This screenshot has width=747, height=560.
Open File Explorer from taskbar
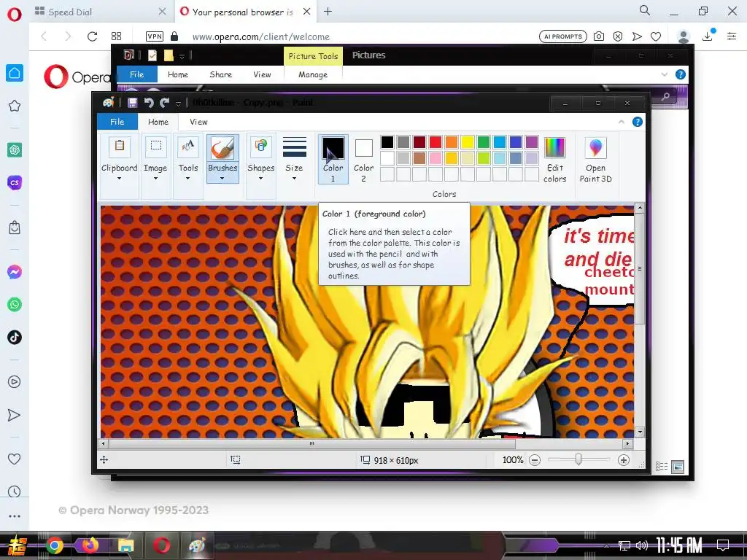(125, 545)
